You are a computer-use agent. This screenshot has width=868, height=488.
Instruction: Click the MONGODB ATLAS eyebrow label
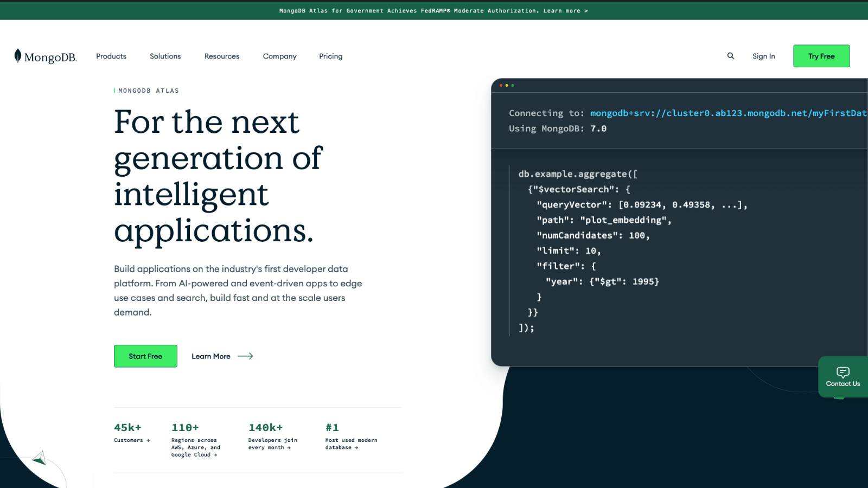click(149, 91)
